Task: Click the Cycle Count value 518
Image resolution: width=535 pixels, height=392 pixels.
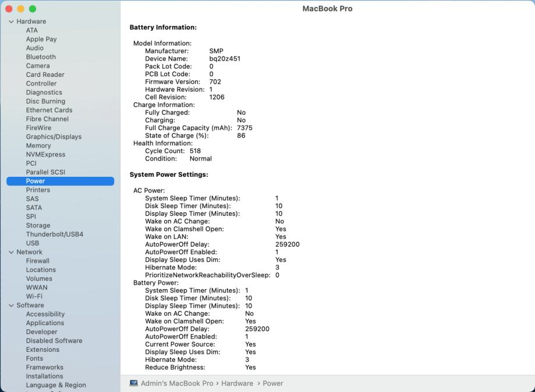Action: coord(195,151)
